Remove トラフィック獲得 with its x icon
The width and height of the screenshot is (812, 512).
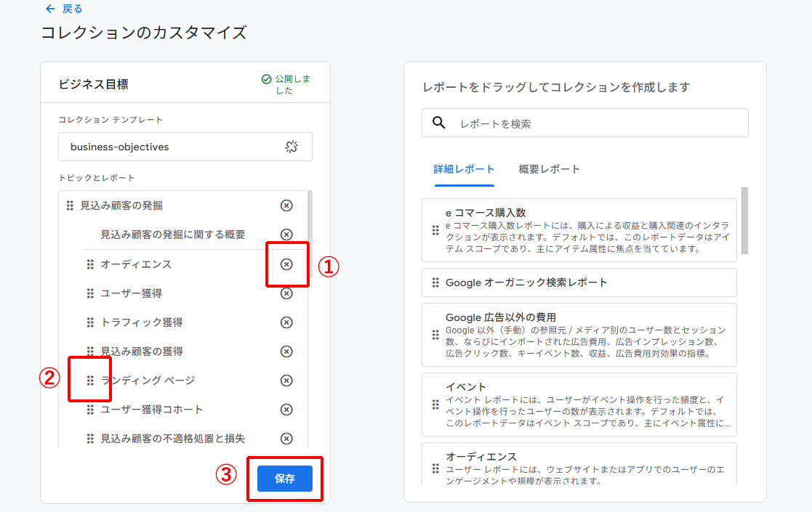click(x=287, y=322)
